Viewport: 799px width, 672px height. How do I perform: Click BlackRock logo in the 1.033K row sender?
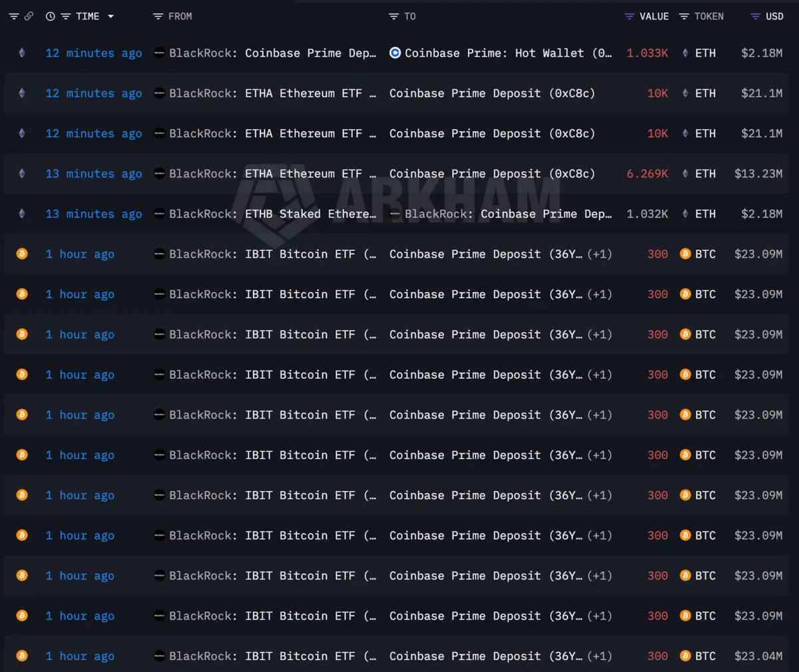159,53
